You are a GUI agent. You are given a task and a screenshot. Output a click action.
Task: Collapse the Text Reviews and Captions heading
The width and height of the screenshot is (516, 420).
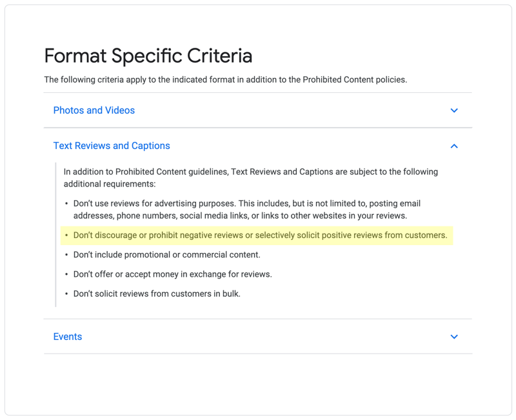(x=112, y=146)
